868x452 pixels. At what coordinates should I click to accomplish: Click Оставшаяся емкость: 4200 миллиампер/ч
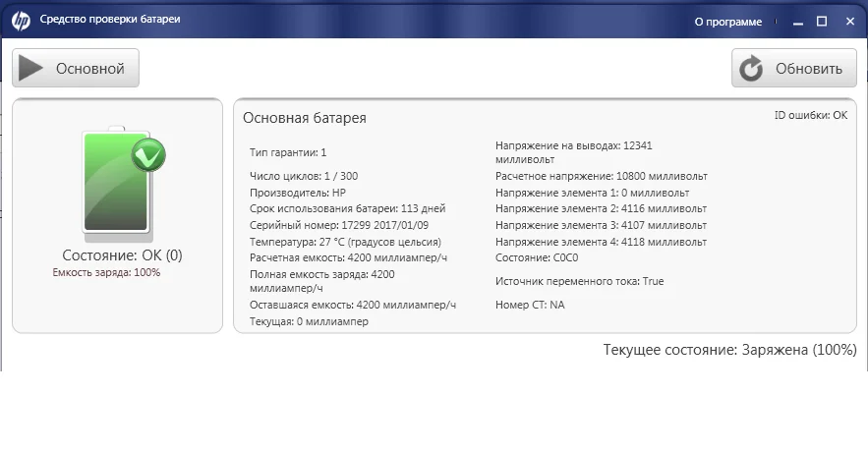(x=353, y=305)
